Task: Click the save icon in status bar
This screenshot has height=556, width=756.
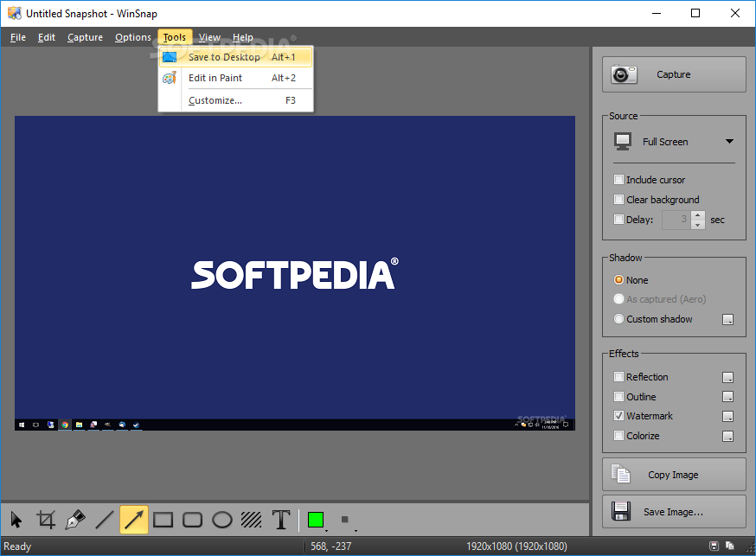Action: [x=714, y=546]
